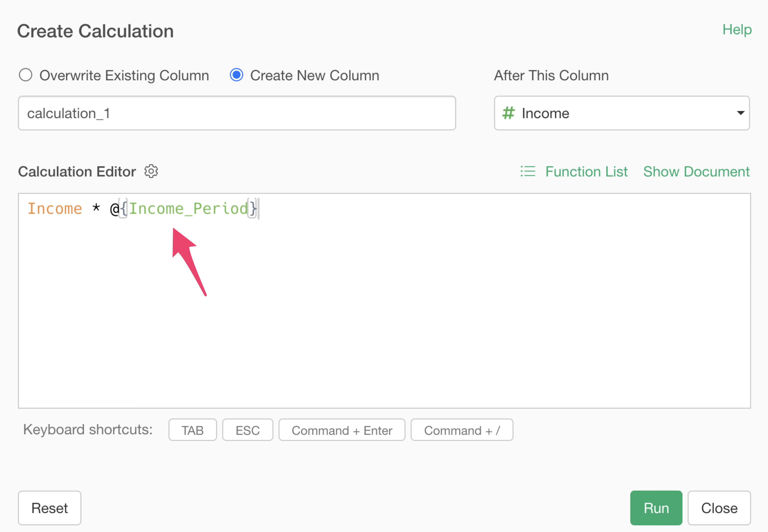Open Calculation Editor settings gear

pos(151,171)
